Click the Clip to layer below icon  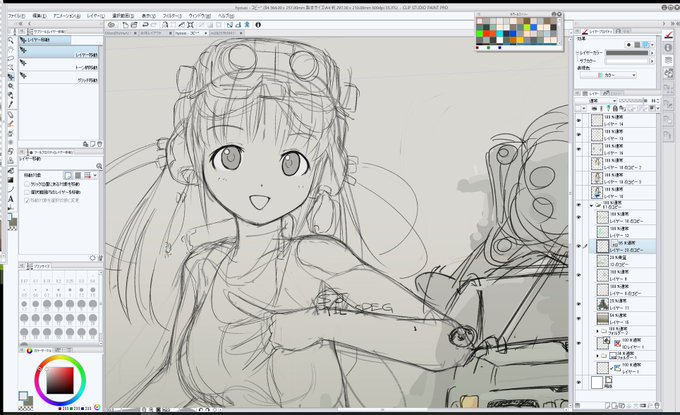click(x=595, y=108)
